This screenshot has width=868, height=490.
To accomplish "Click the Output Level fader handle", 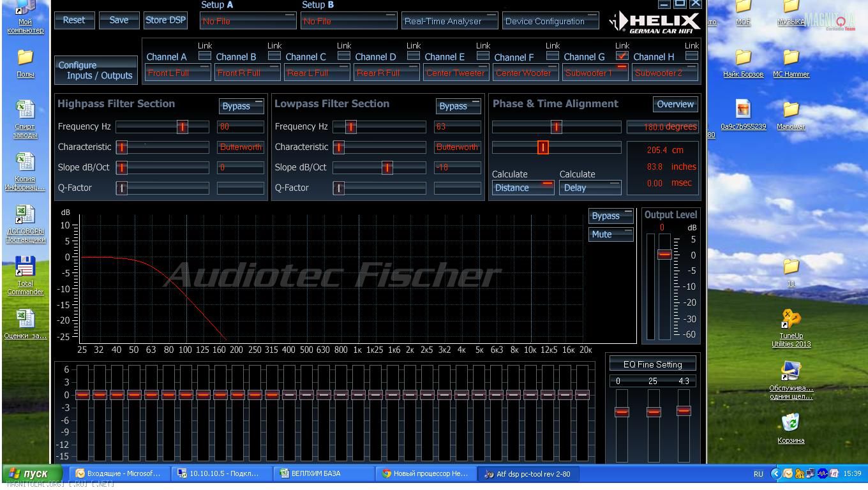I will tap(664, 254).
